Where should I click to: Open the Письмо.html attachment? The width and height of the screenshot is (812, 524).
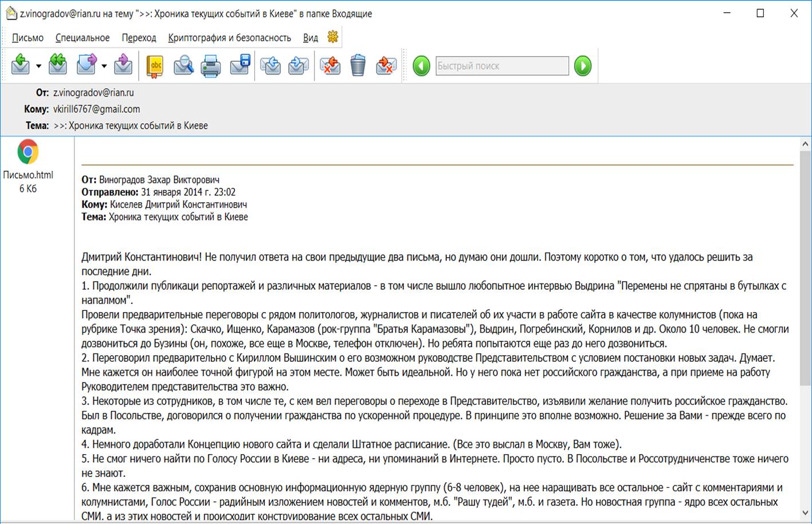tap(28, 152)
